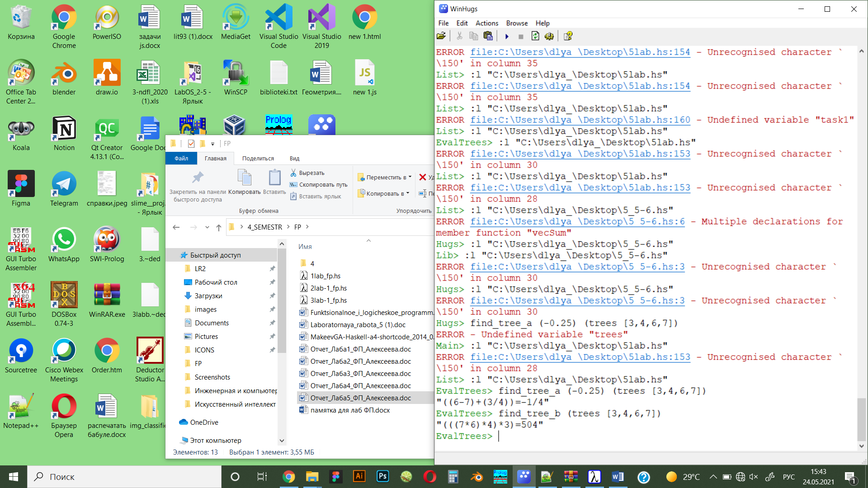Open WinHugs options with the gear icon
This screenshot has width=868, height=488.
pos(549,36)
